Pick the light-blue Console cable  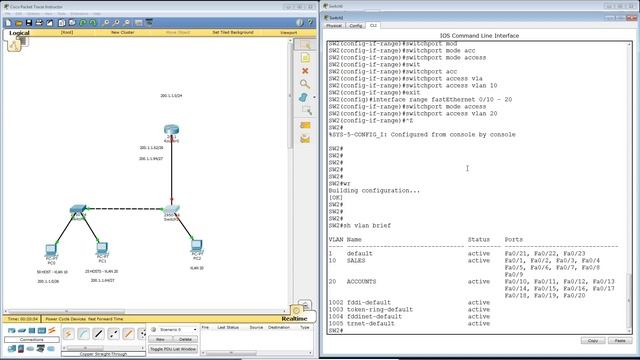pyautogui.click(x=83, y=334)
